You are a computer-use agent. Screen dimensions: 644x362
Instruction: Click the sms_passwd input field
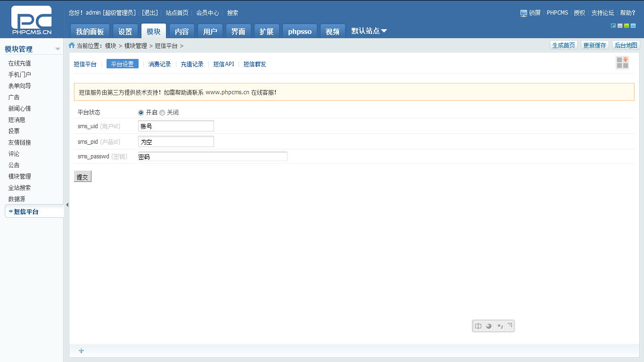coord(213,156)
